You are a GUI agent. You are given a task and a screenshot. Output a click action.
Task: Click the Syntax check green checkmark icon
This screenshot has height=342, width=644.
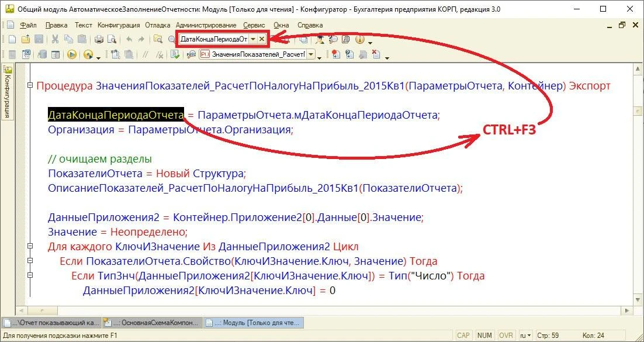pos(175,55)
